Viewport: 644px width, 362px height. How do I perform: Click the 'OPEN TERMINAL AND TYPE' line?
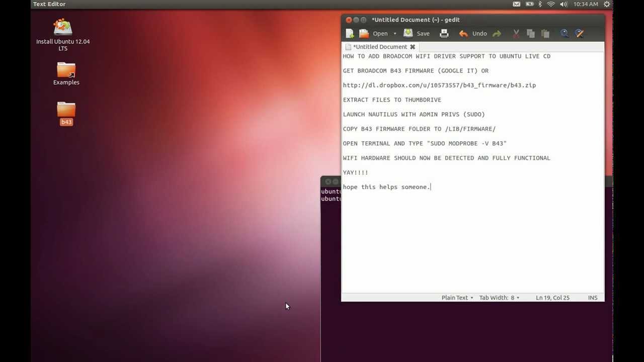(425, 144)
